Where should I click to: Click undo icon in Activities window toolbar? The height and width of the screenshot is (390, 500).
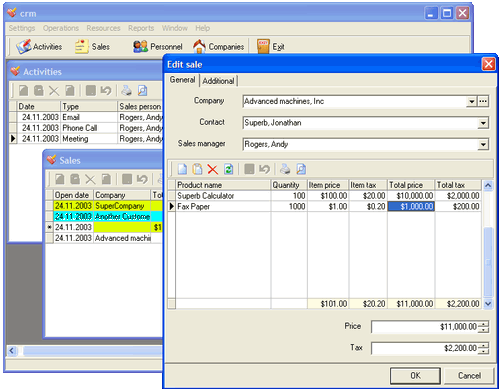106,91
